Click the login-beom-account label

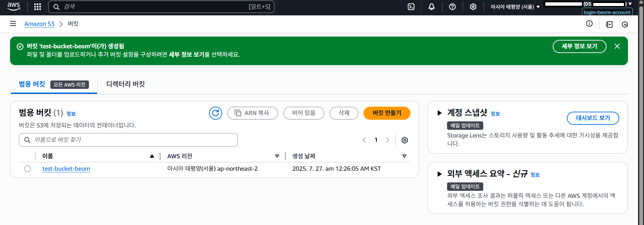coord(607,12)
